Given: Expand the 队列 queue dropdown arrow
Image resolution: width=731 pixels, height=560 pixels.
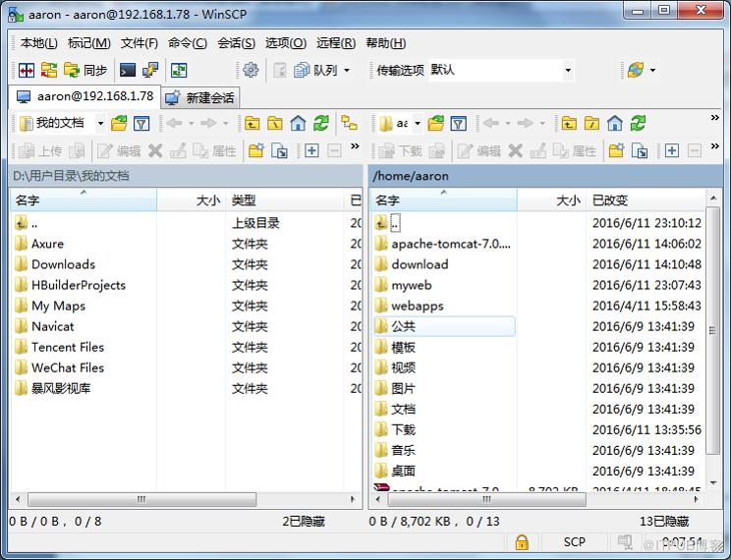Looking at the screenshot, I should (347, 71).
